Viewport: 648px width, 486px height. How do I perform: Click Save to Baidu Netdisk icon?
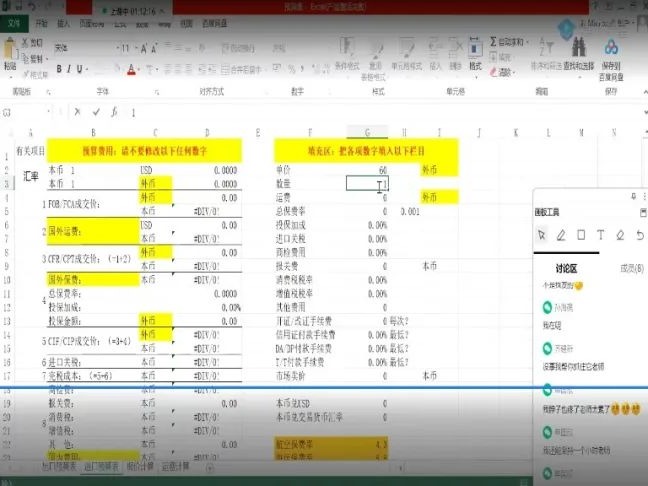point(612,51)
